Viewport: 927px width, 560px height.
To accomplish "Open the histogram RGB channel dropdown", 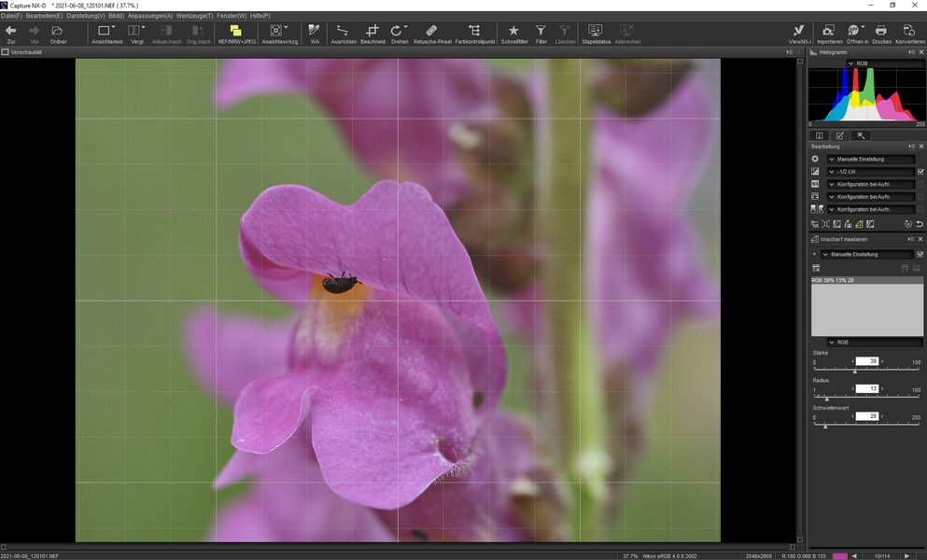I will pyautogui.click(x=863, y=63).
